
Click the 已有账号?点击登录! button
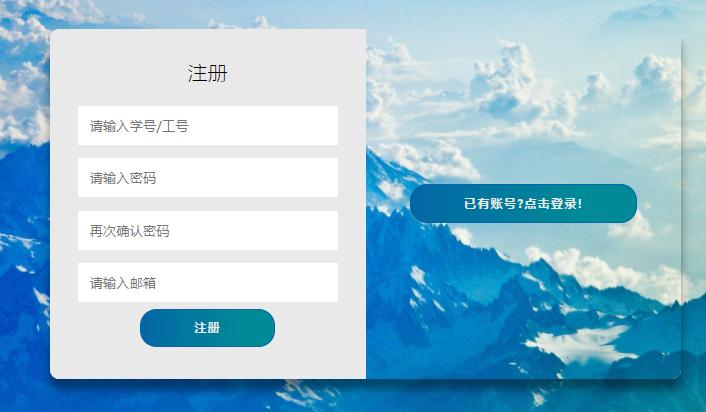523,204
